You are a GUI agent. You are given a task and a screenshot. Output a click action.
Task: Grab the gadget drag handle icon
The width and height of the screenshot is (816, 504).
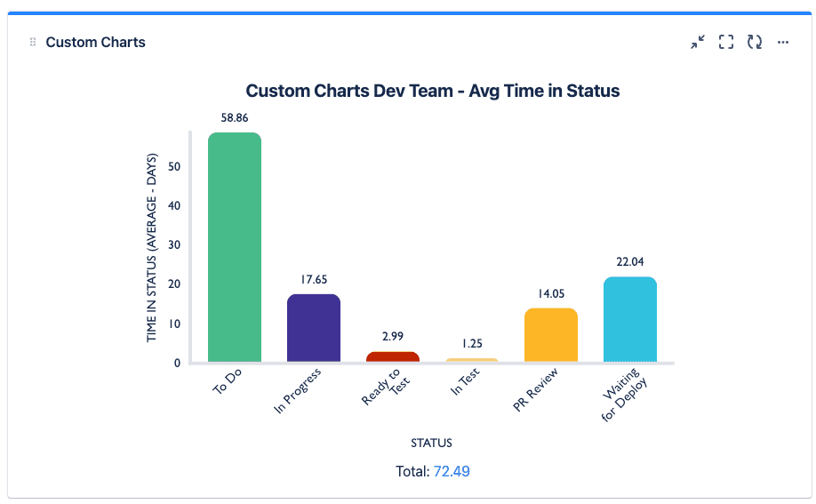click(33, 43)
